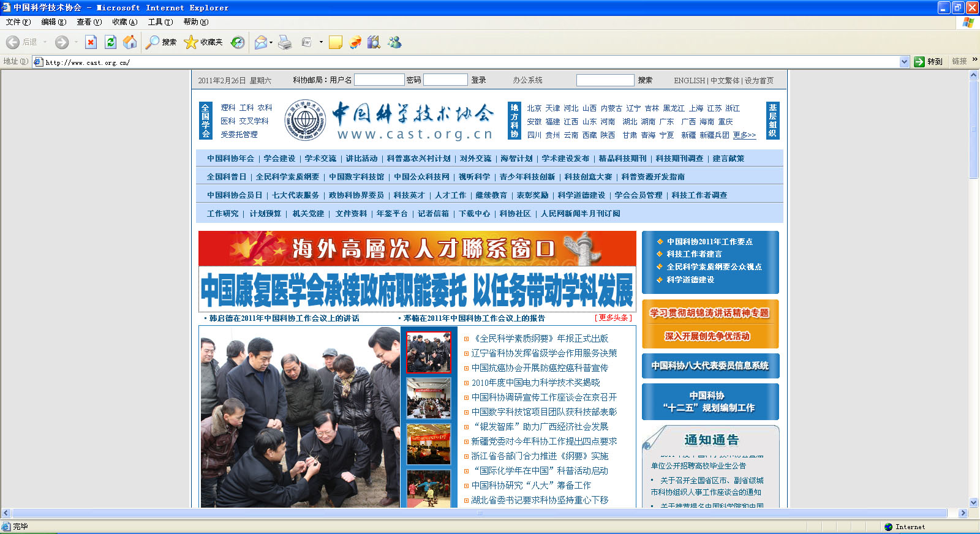Expand the Links (链接) overflow chevron
Viewport: 980px width, 534px height.
[974, 60]
